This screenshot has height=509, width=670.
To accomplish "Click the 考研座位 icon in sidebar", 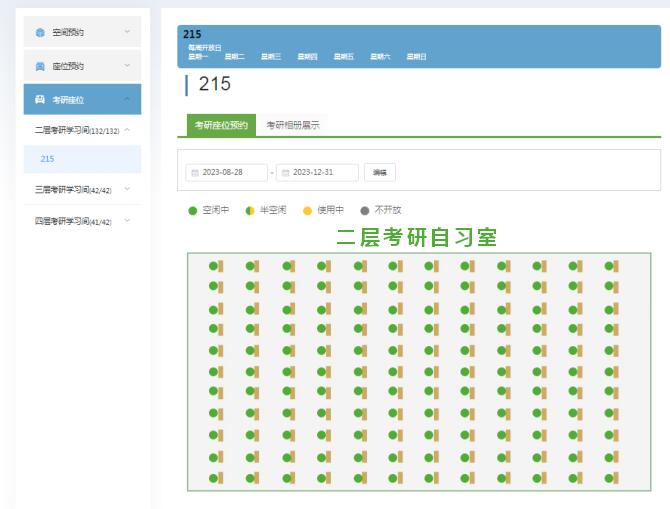I will coord(40,99).
